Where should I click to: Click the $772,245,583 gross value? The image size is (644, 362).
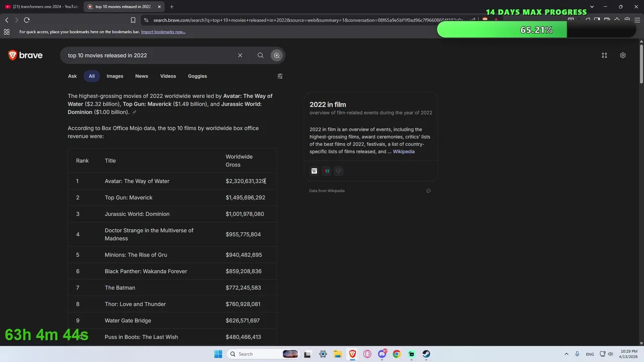243,288
